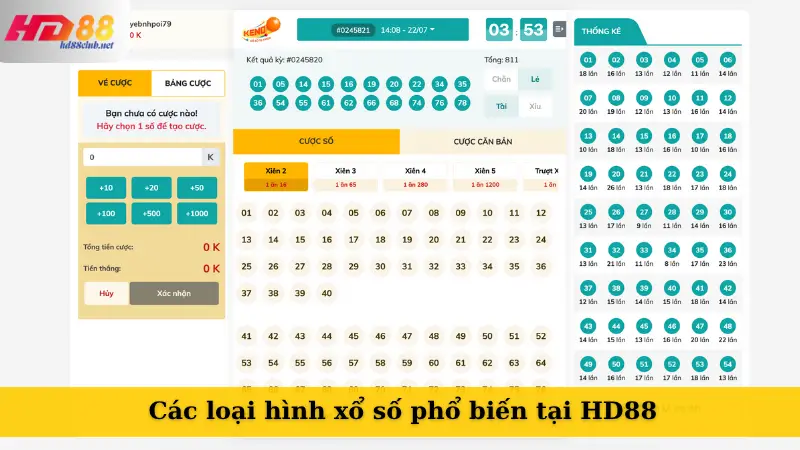Pick number 64 in the betting grid

[x=541, y=363]
